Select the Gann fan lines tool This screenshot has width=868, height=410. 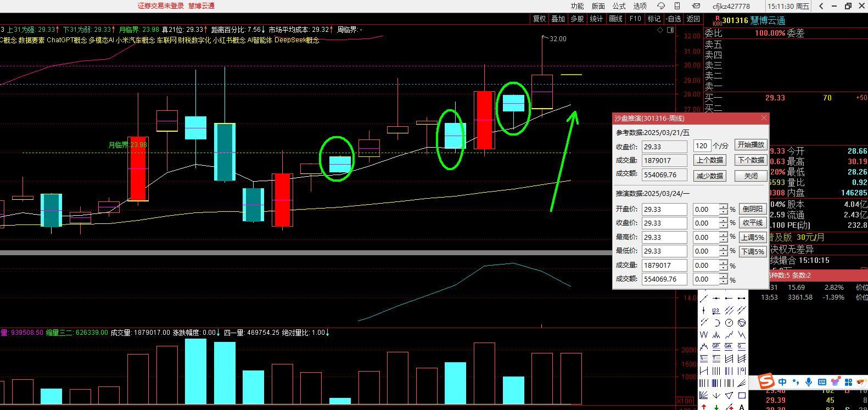pos(704,395)
